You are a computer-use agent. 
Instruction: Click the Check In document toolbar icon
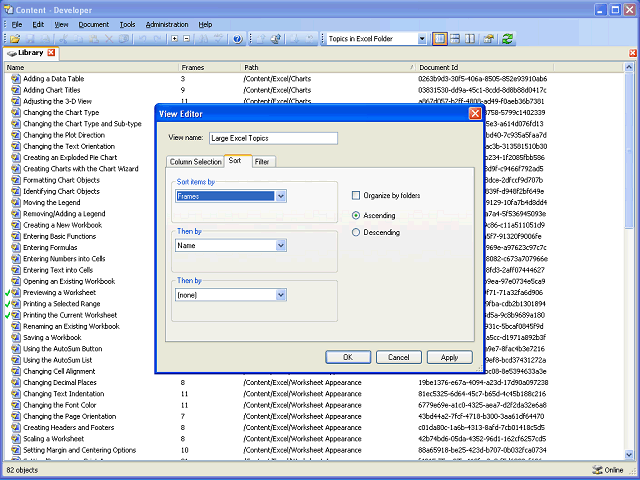(x=276, y=39)
